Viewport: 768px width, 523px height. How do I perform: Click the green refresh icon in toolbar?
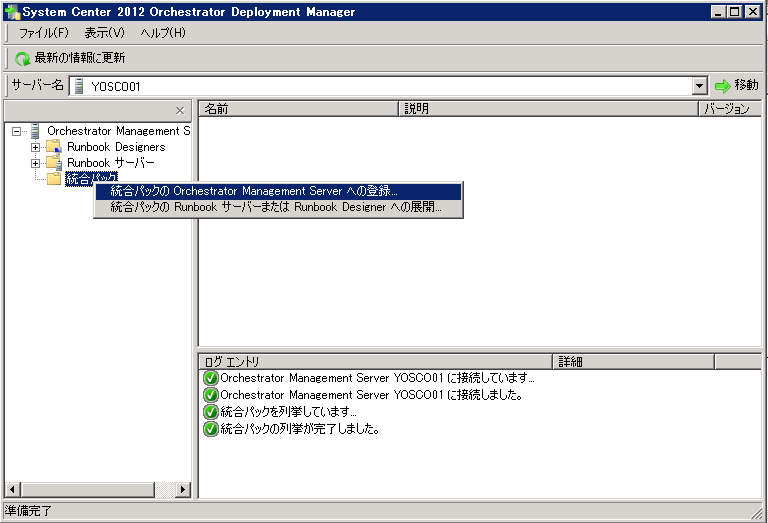coord(22,58)
